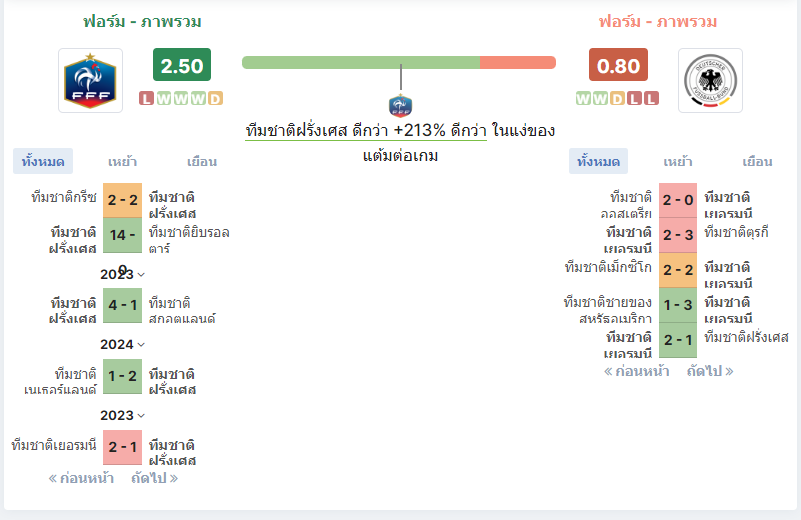This screenshot has height=520, width=801.
Task: Click Germany's last red L form badge
Action: [651, 98]
